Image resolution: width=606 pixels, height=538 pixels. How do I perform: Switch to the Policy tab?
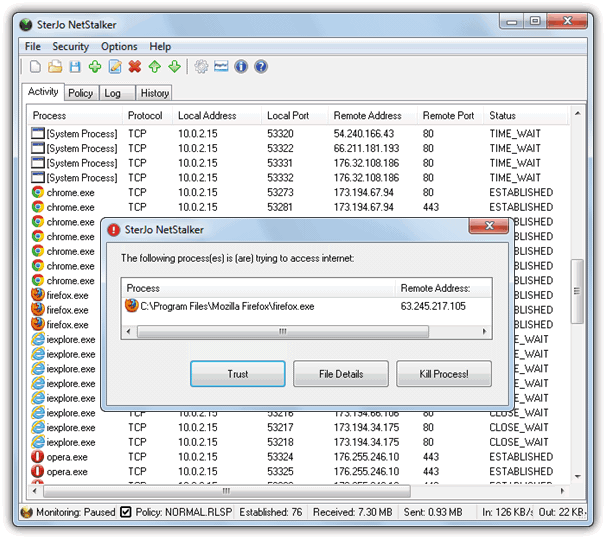80,93
